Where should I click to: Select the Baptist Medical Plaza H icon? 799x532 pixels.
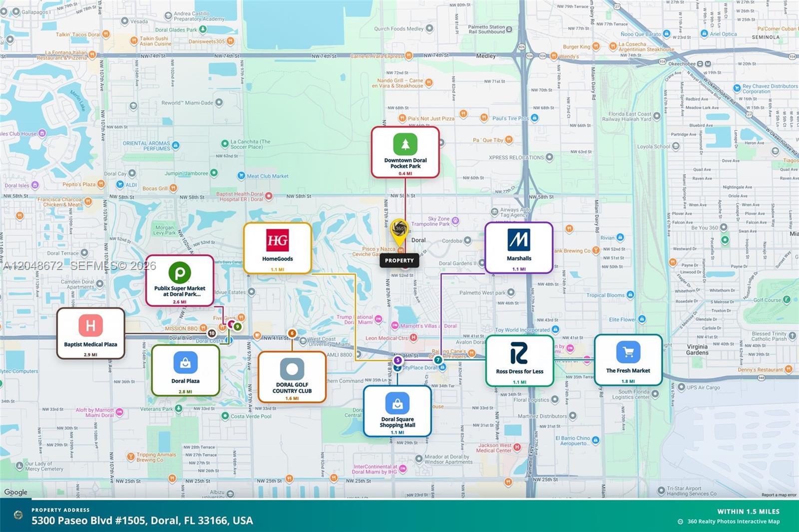[x=90, y=326]
